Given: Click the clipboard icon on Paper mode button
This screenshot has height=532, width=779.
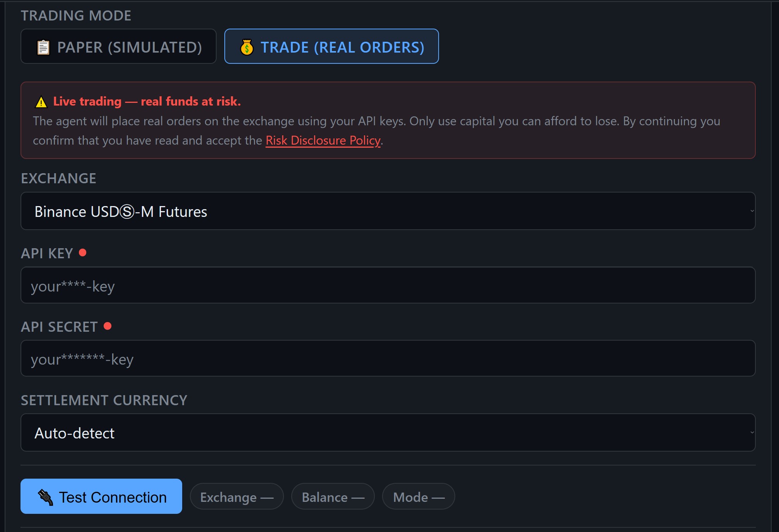Looking at the screenshot, I should 43,47.
